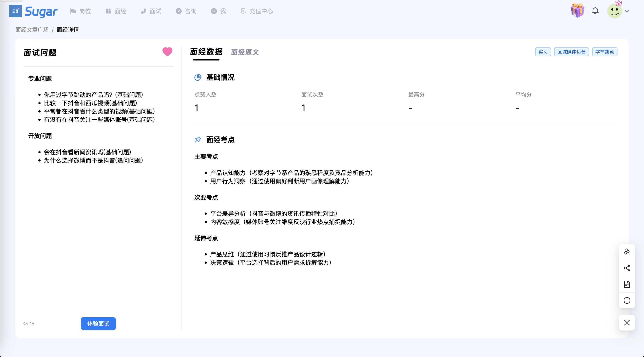Click the refresh icon in floating toolbar
The image size is (644, 357).
(627, 301)
